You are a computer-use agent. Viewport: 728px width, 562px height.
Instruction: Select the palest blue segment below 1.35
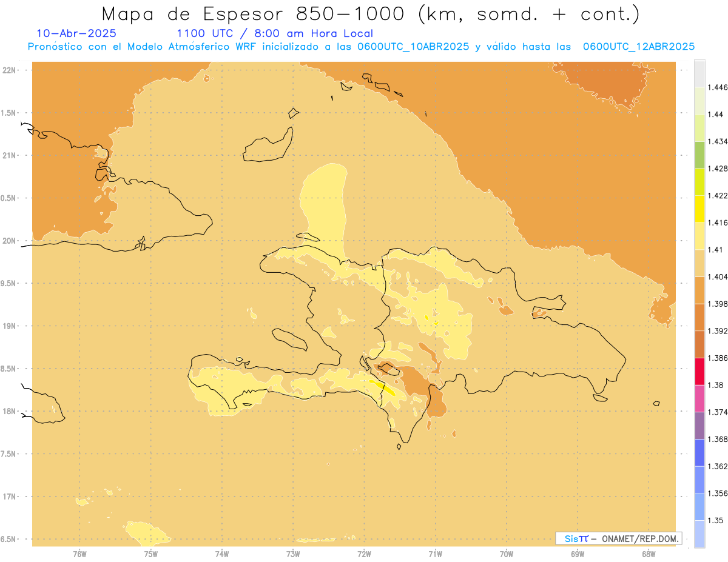[699, 534]
